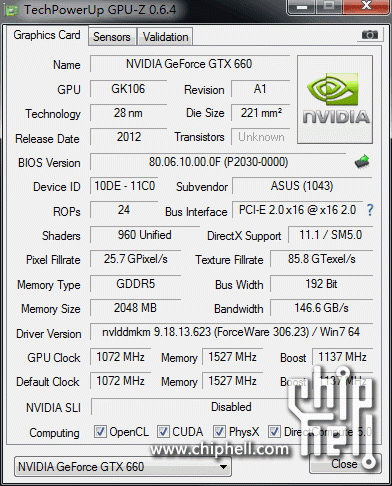Click the Device ID field 10DE - 11C0
392x486 pixels.
(124, 186)
